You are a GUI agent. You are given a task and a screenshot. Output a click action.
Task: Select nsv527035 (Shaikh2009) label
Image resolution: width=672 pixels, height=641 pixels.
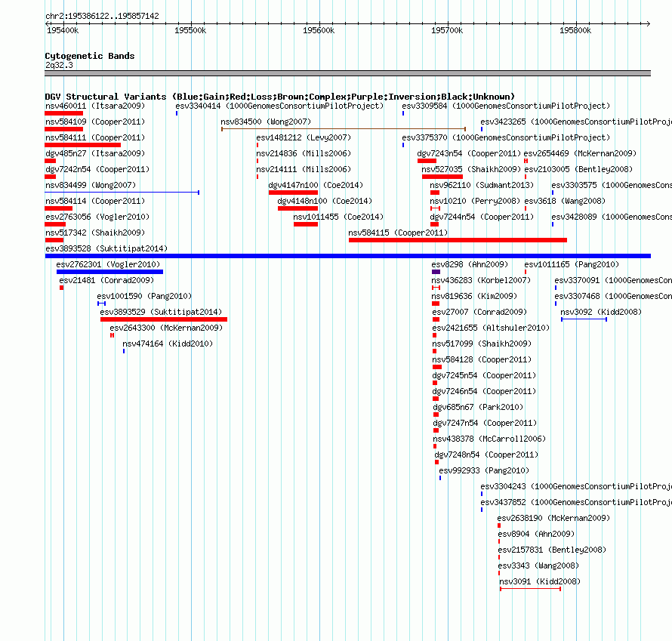pyautogui.click(x=471, y=169)
